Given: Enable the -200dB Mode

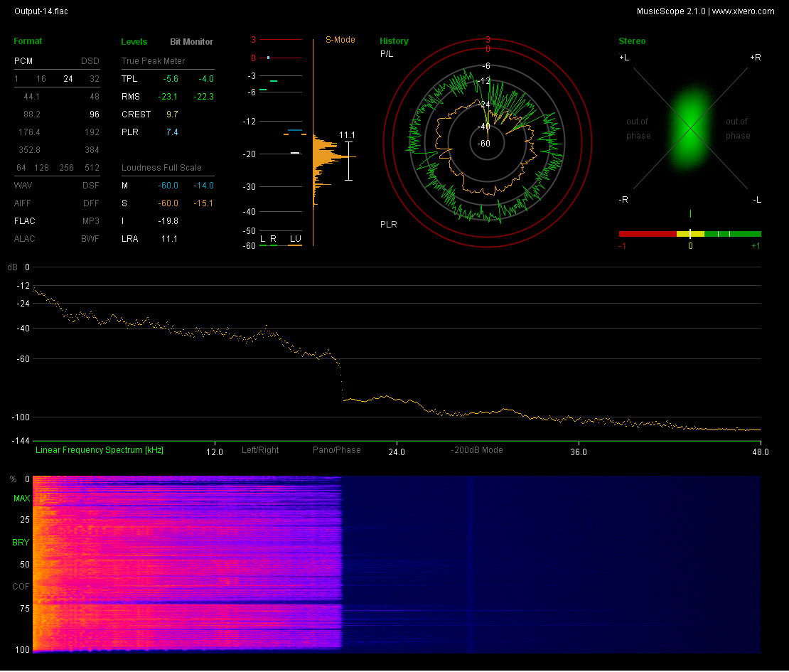Looking at the screenshot, I should pyautogui.click(x=477, y=450).
